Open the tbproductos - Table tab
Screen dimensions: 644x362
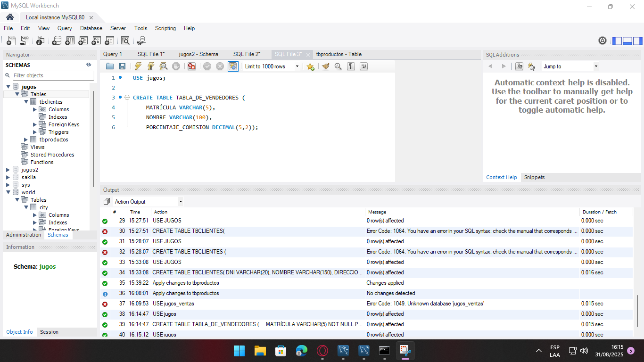(x=339, y=54)
